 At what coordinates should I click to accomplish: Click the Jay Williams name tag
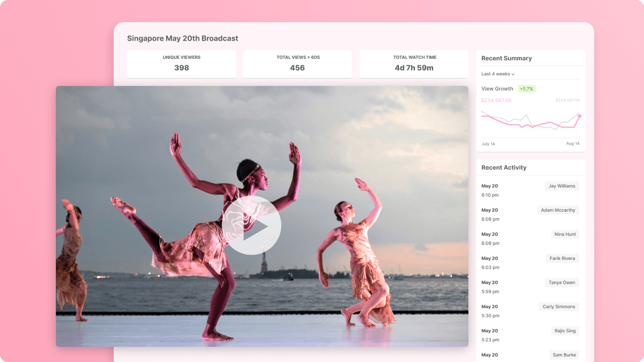[x=561, y=186]
